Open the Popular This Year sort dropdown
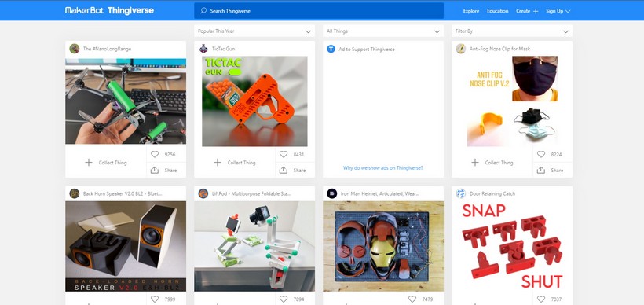The height and width of the screenshot is (305, 644). pos(254,31)
